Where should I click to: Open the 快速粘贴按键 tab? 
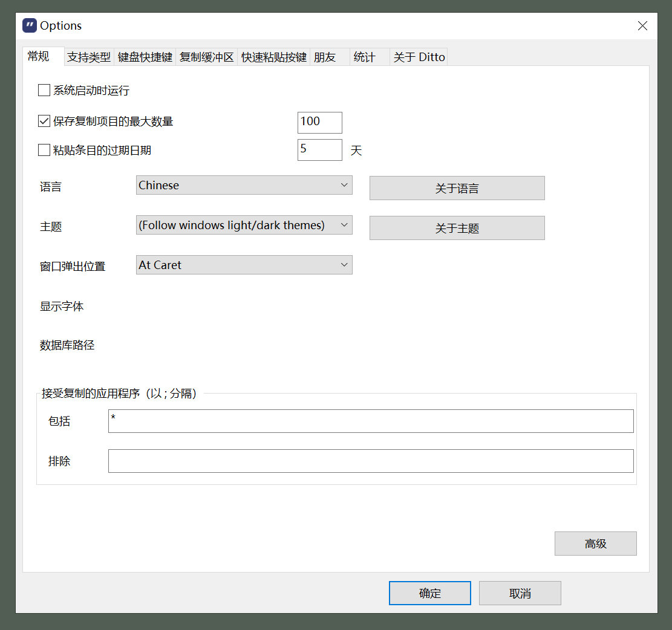273,56
